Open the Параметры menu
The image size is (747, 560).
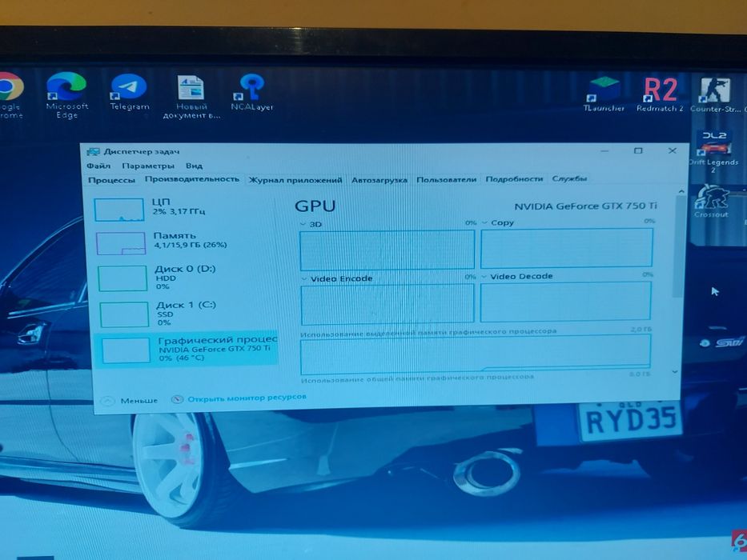[x=148, y=166]
